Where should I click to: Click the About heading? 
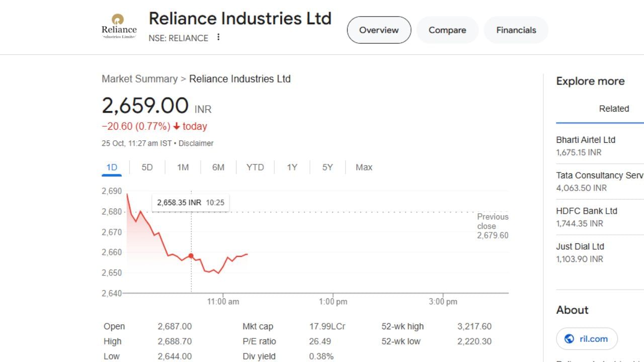(572, 310)
